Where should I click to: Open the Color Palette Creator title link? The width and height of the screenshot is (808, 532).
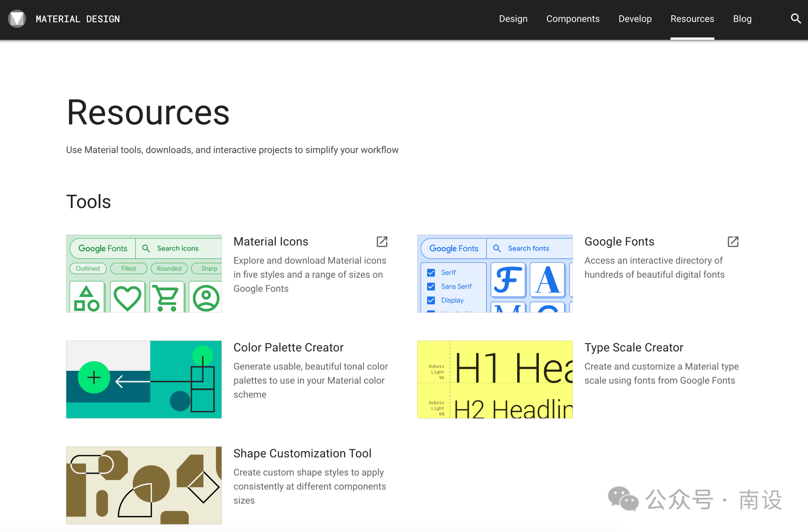pos(288,347)
